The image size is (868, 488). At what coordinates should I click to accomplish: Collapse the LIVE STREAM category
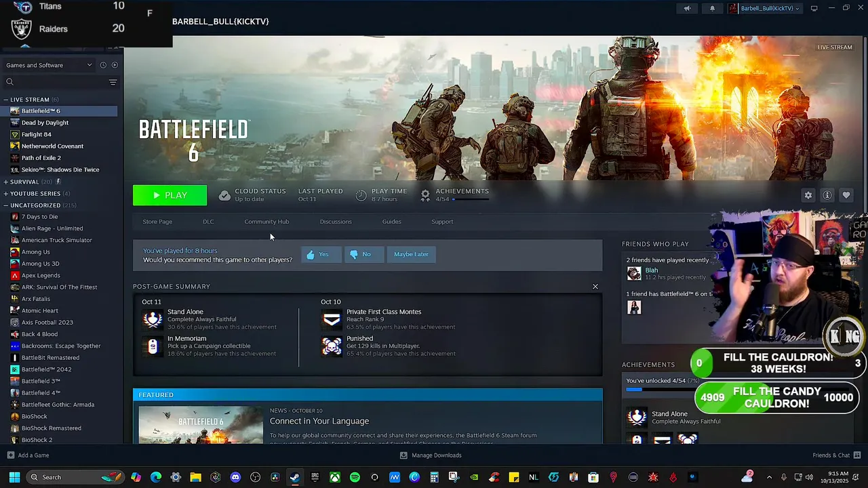(x=5, y=100)
